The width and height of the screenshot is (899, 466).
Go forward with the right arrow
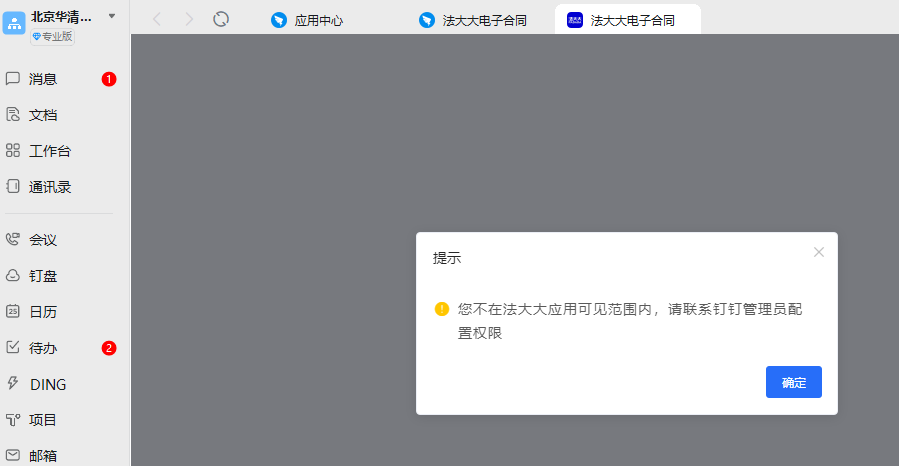(189, 19)
